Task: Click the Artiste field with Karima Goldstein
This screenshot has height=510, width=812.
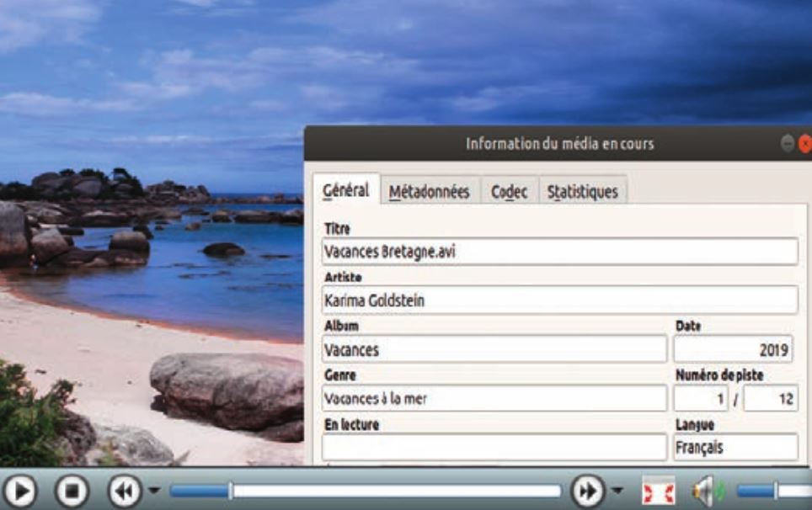Action: point(558,300)
